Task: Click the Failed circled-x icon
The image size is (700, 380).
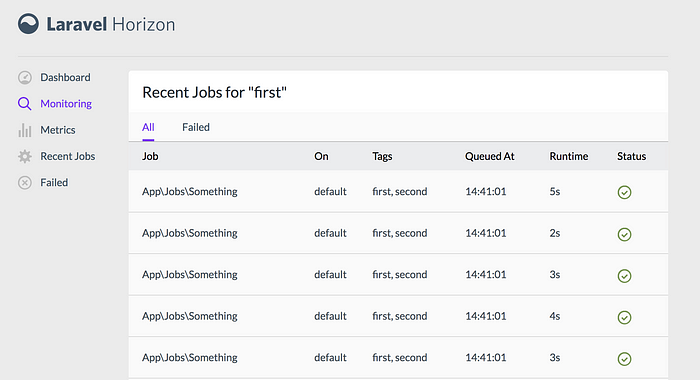Action: point(25,183)
